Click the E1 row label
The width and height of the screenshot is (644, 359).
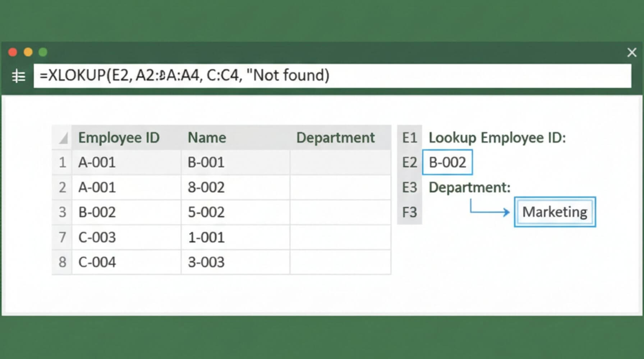[409, 138]
